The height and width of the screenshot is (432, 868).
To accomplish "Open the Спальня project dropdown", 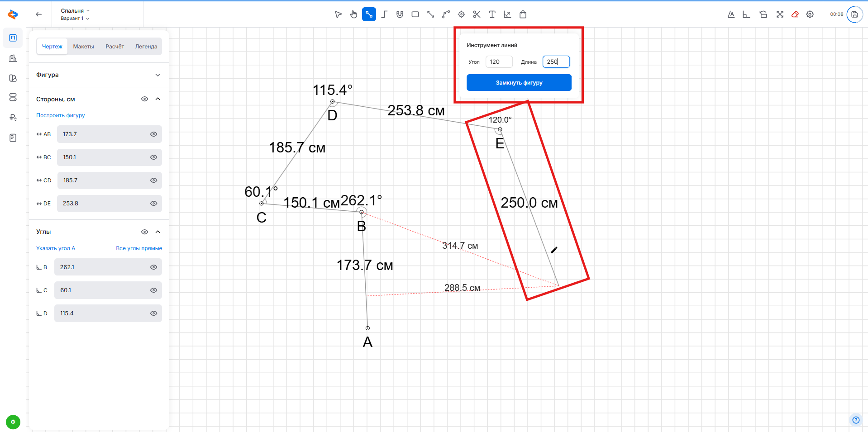I will pos(75,11).
